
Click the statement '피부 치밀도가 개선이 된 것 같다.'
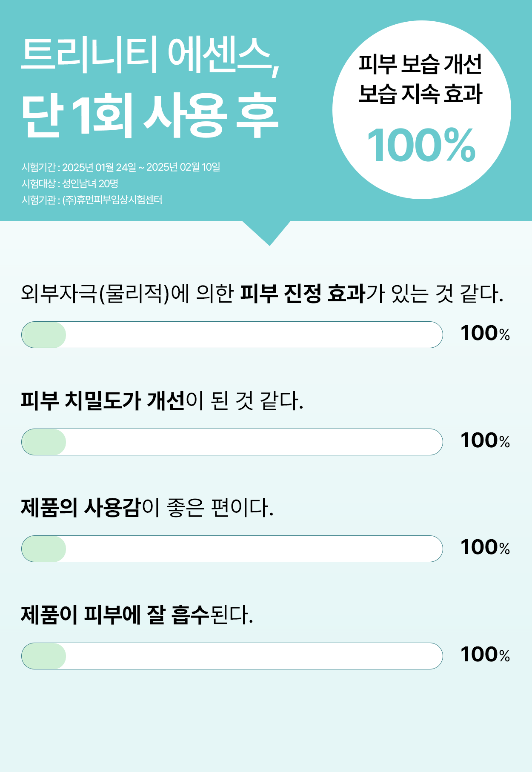(162, 400)
